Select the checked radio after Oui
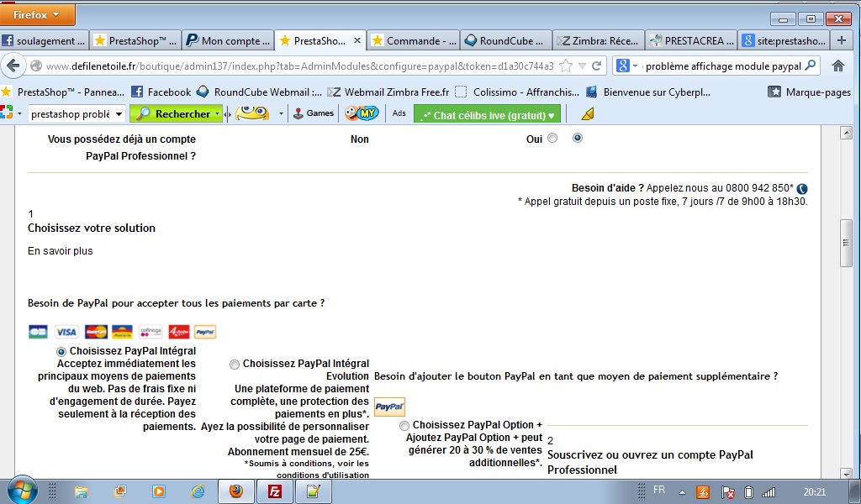 point(577,139)
